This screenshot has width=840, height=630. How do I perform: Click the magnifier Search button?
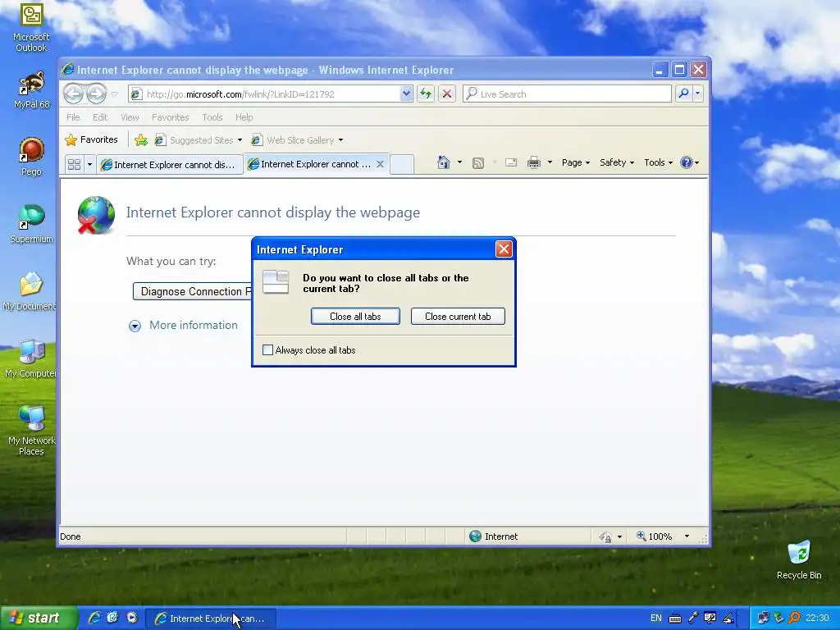[x=683, y=94]
